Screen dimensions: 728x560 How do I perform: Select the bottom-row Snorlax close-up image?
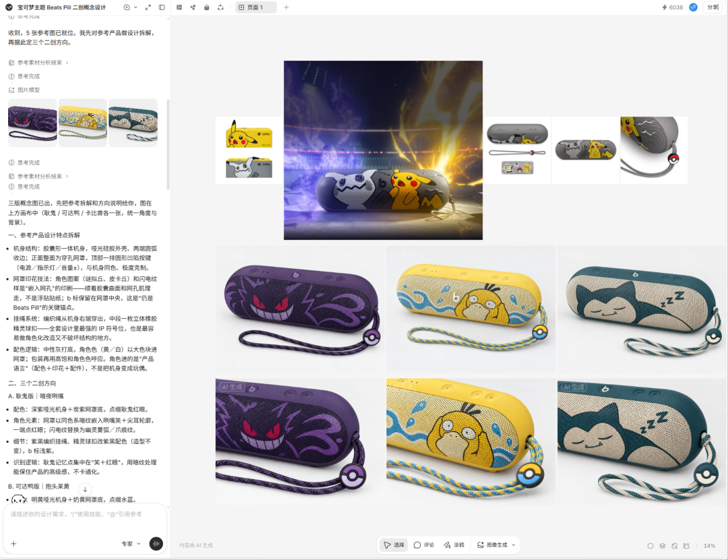tap(642, 441)
